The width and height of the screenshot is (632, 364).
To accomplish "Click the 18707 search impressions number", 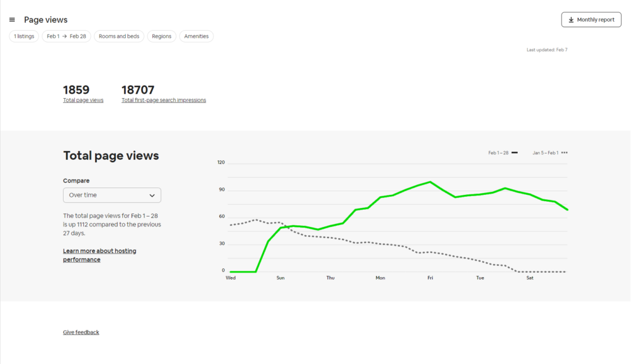I will [138, 90].
